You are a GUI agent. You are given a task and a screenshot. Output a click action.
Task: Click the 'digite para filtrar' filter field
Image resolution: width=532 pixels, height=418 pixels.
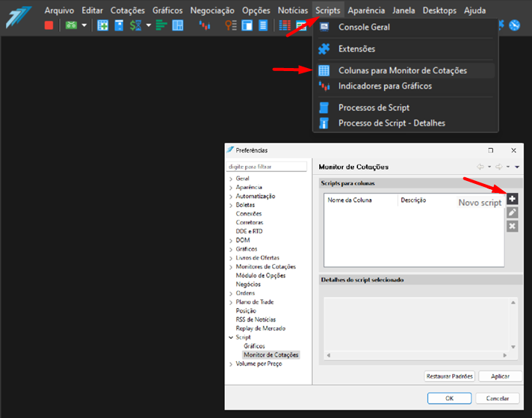(267, 166)
